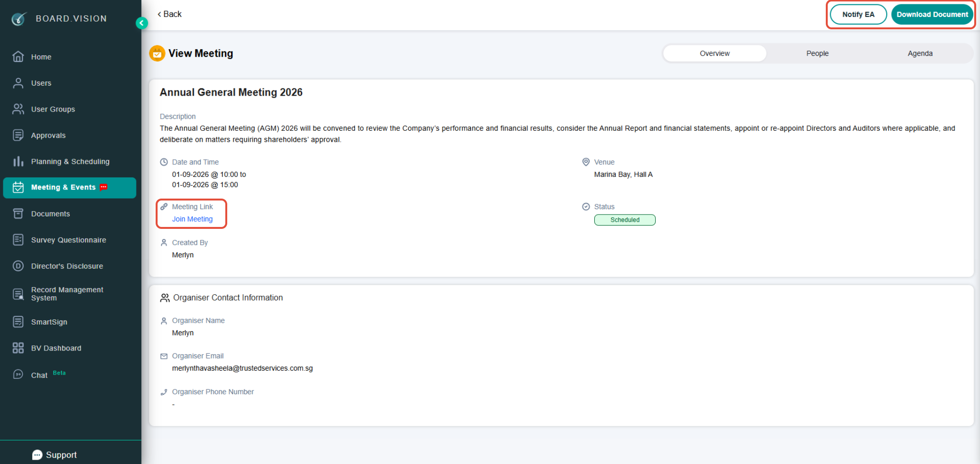The image size is (980, 464).
Task: Click the start time 01-09-2026 @ 10:00
Action: pyautogui.click(x=205, y=175)
